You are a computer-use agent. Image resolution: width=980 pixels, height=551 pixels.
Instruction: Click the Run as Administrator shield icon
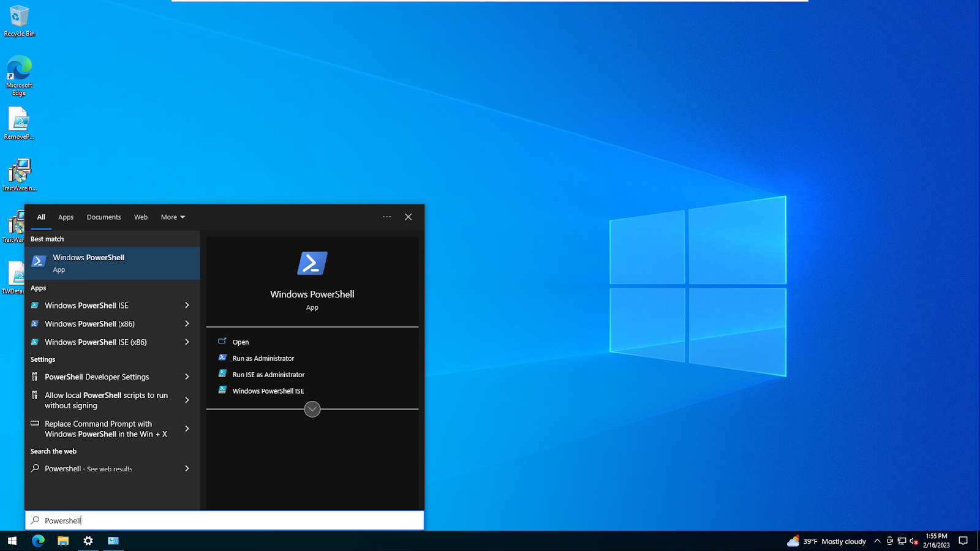(x=222, y=358)
